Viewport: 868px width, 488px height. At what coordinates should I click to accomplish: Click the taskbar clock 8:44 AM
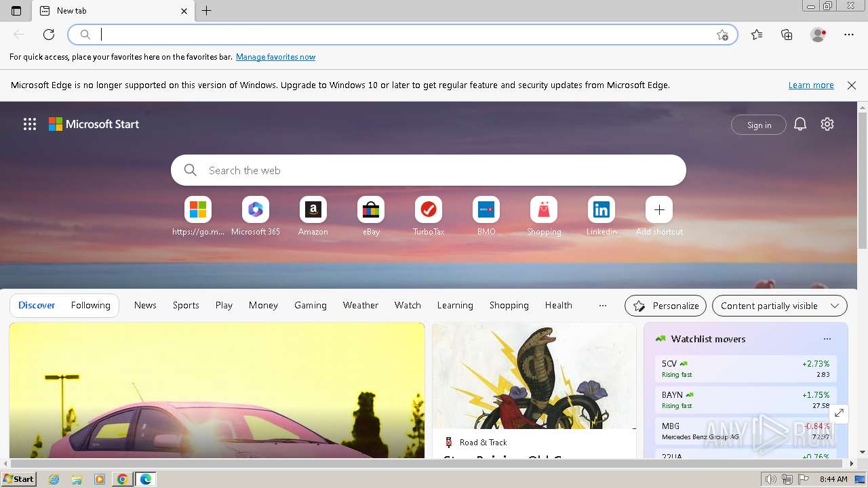point(833,479)
